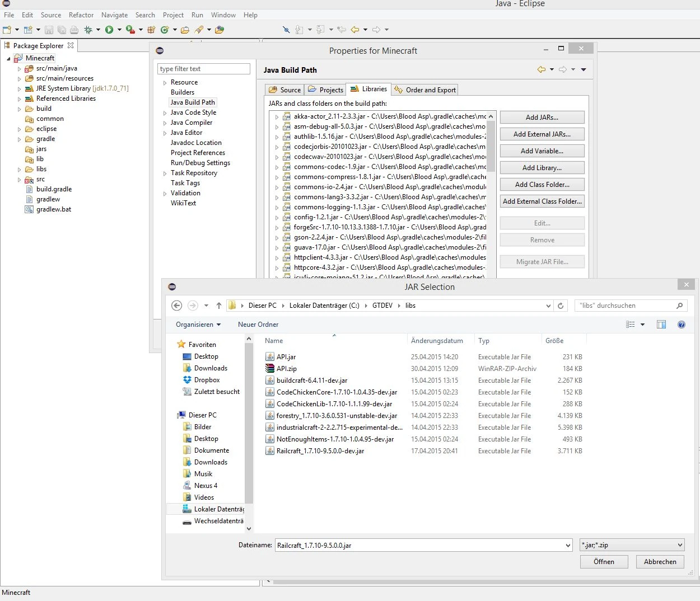Open address bar history dropdown in JAR Selection
This screenshot has height=601, width=700.
point(548,306)
